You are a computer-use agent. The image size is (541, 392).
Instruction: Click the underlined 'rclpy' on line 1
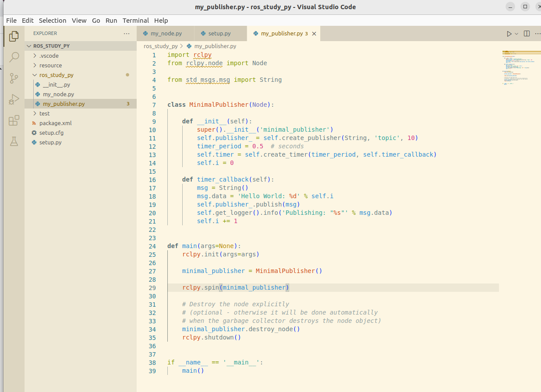coord(202,55)
